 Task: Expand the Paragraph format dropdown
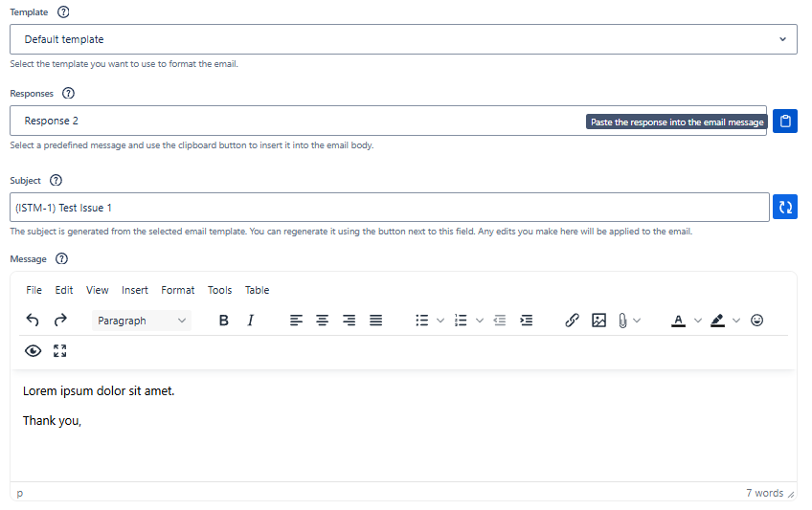point(142,321)
